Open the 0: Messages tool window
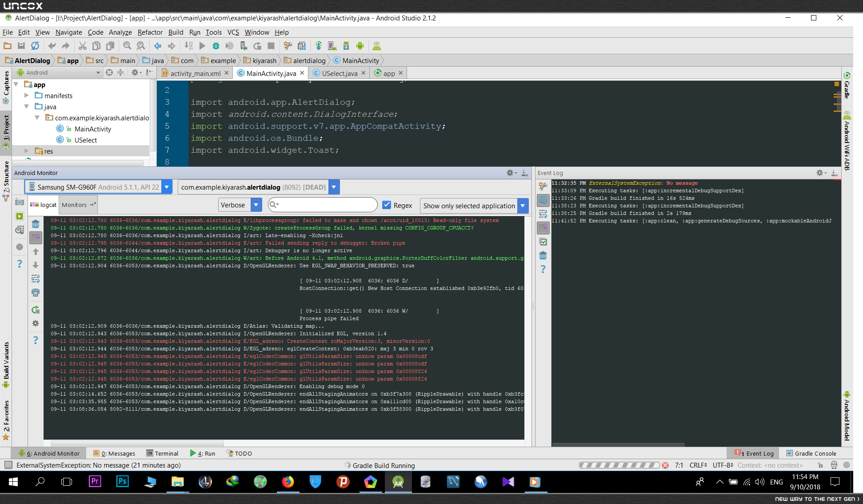Screen dimensions: 863x504 [x=114, y=453]
